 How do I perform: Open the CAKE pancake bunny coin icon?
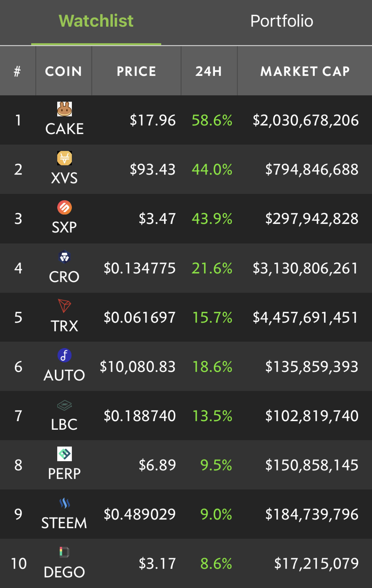(65, 109)
